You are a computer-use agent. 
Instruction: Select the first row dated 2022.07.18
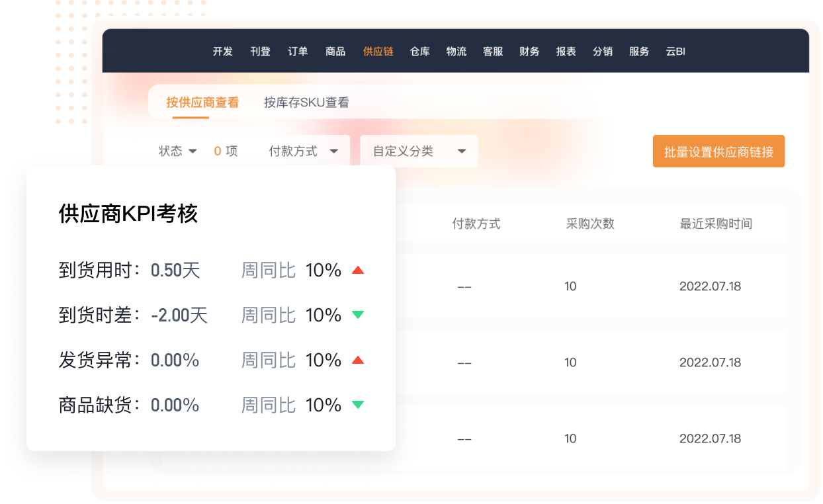click(710, 286)
